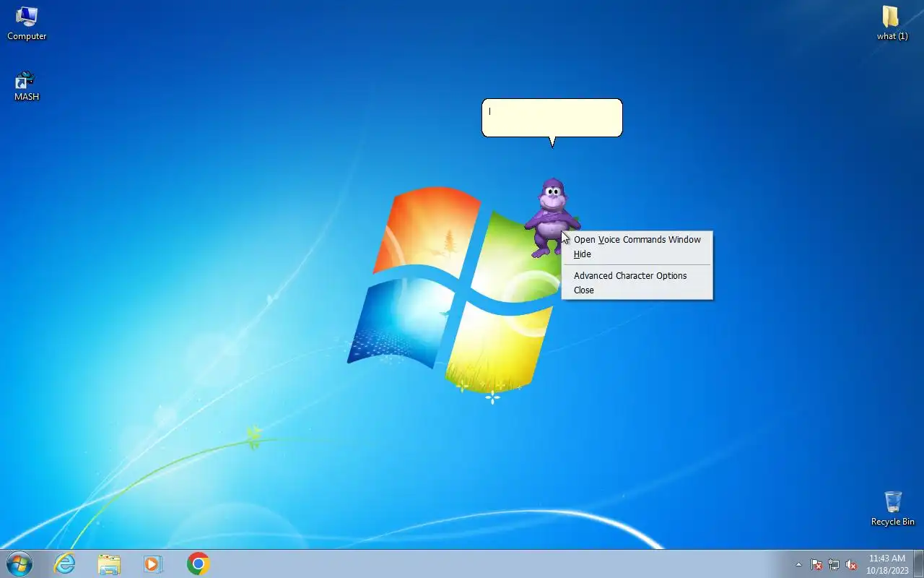Click the Show desktop button
924x578 pixels.
coord(918,564)
